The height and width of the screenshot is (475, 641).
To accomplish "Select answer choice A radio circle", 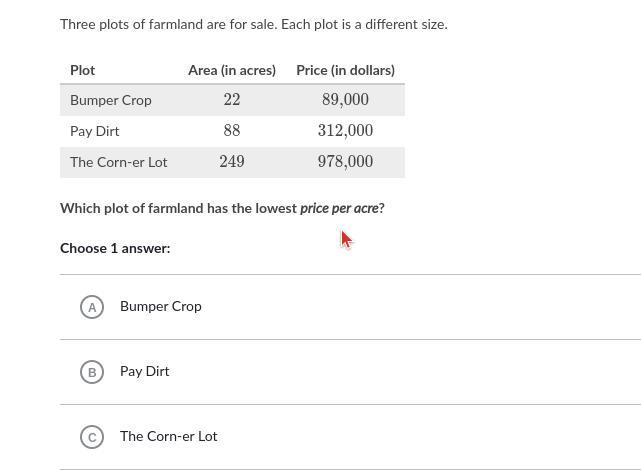I will [92, 307].
